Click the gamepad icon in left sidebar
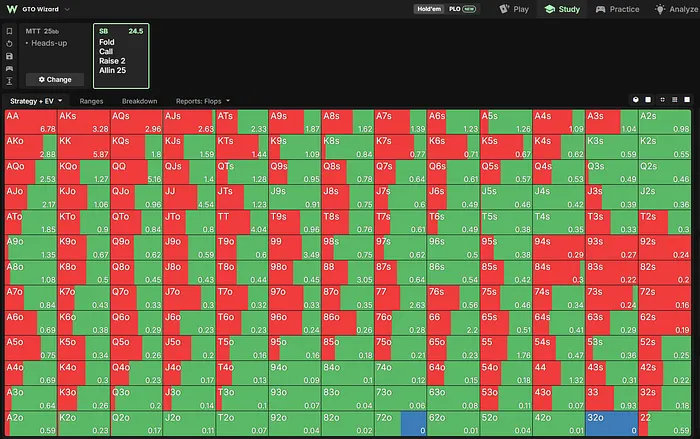The image size is (700, 439). point(9,69)
